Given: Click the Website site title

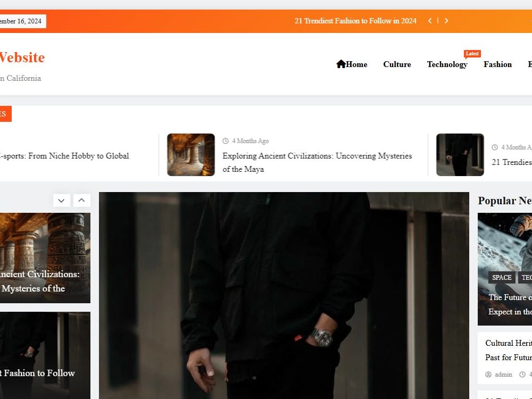Looking at the screenshot, I should pyautogui.click(x=22, y=57).
